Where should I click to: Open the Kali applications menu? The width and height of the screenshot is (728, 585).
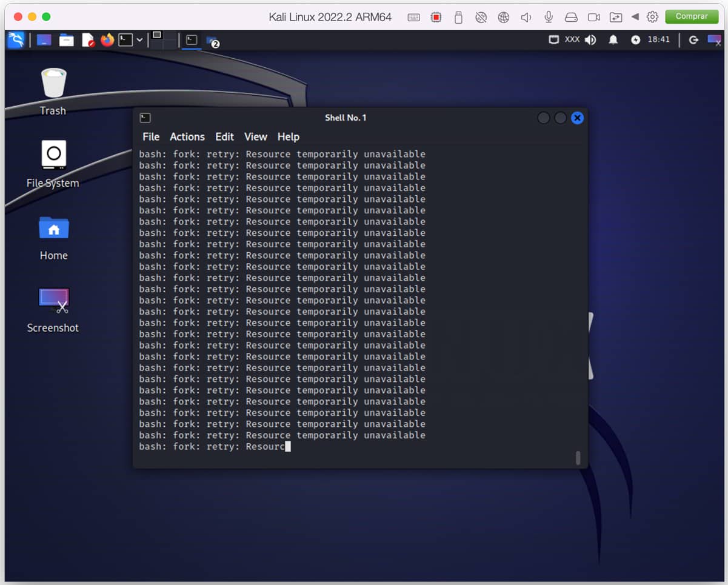pos(16,39)
